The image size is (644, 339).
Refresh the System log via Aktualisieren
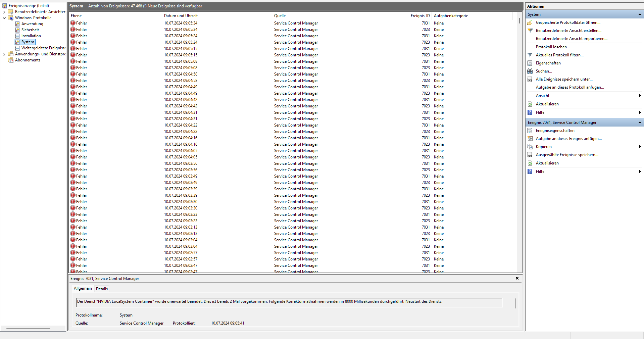point(547,104)
